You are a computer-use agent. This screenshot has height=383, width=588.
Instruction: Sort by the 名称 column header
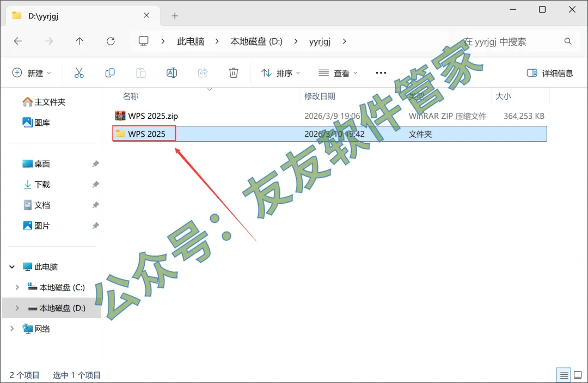point(131,96)
